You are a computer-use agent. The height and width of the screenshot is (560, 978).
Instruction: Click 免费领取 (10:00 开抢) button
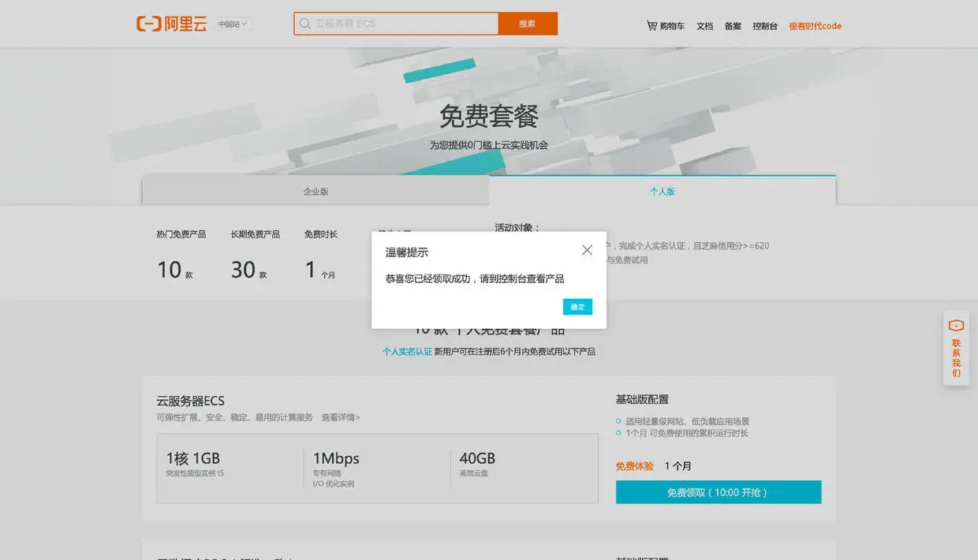pos(719,492)
